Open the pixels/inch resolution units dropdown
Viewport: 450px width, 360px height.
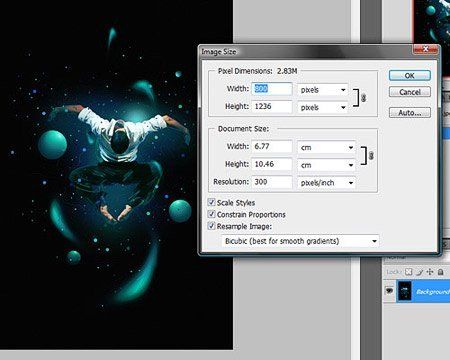(x=326, y=183)
